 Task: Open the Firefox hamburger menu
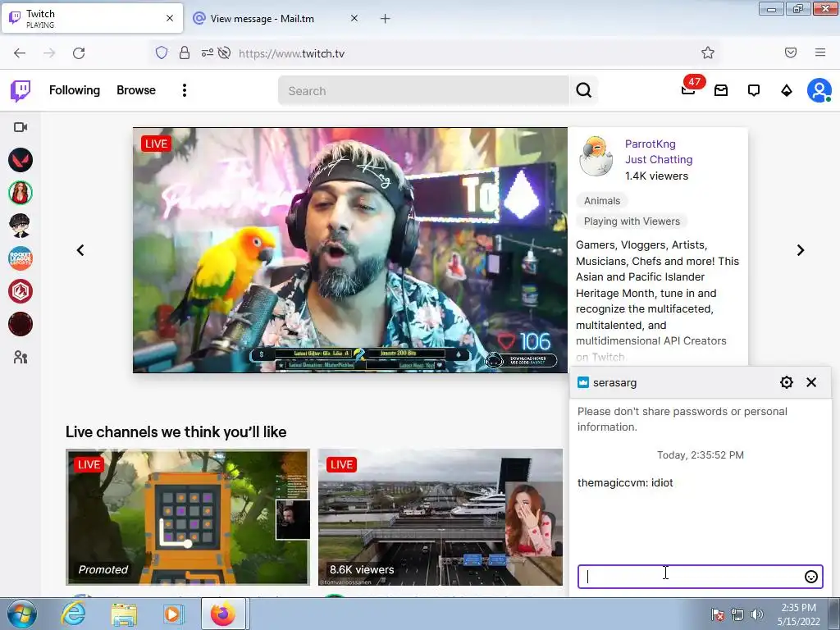[820, 52]
